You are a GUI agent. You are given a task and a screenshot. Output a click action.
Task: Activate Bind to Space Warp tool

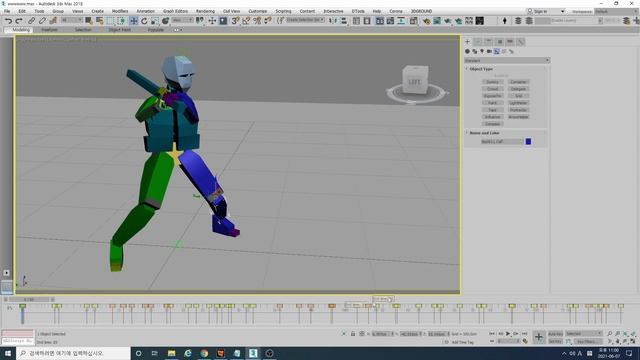coord(53,21)
